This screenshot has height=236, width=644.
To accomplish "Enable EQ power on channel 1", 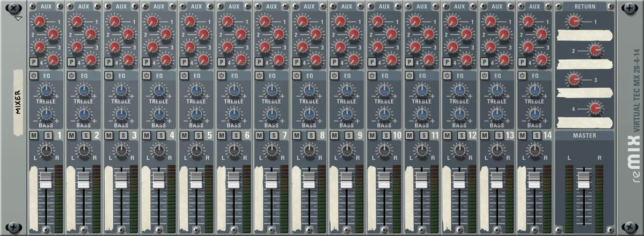I will [x=34, y=76].
